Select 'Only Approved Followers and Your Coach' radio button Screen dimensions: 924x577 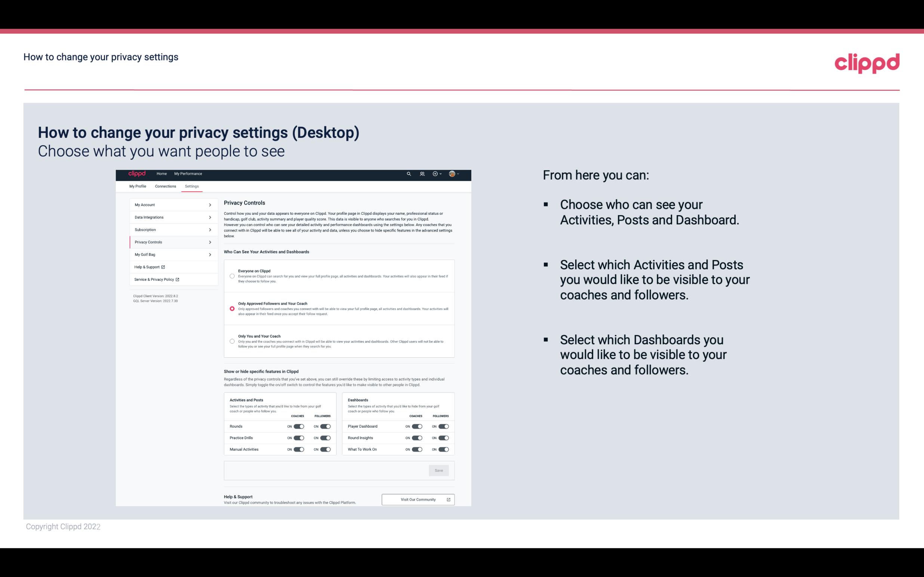231,309
